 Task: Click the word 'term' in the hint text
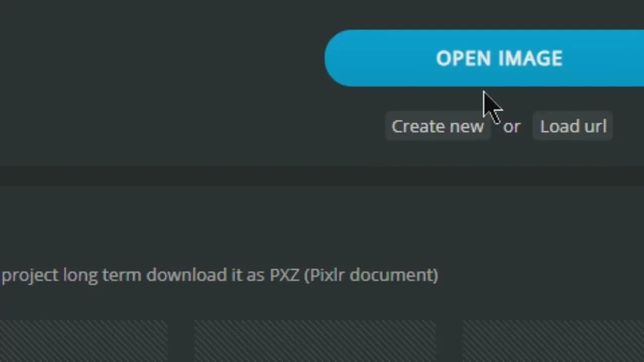122,275
